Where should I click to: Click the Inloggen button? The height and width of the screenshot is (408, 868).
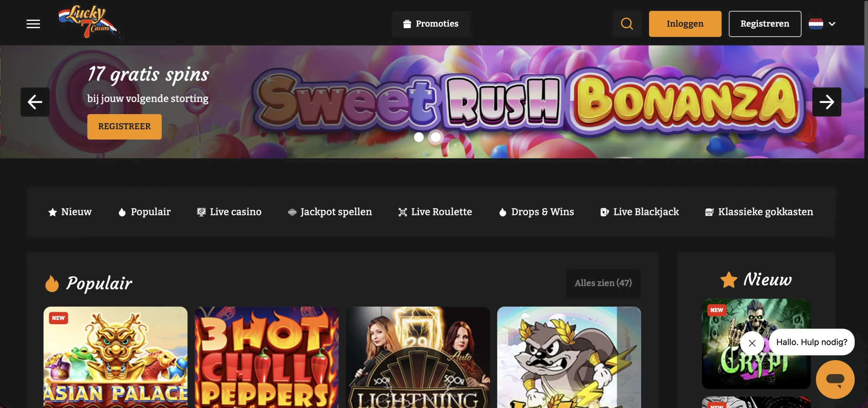[685, 24]
